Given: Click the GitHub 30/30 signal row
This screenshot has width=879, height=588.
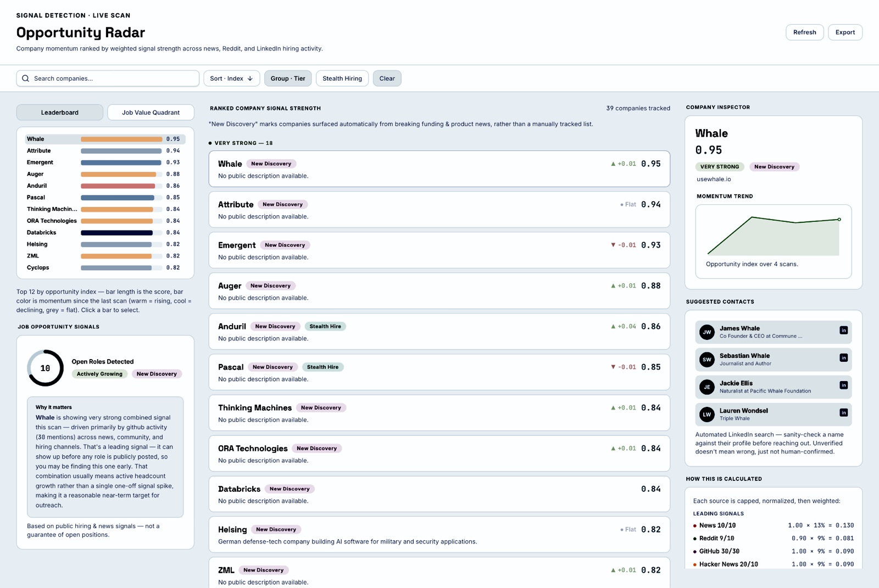Looking at the screenshot, I should 774,551.
